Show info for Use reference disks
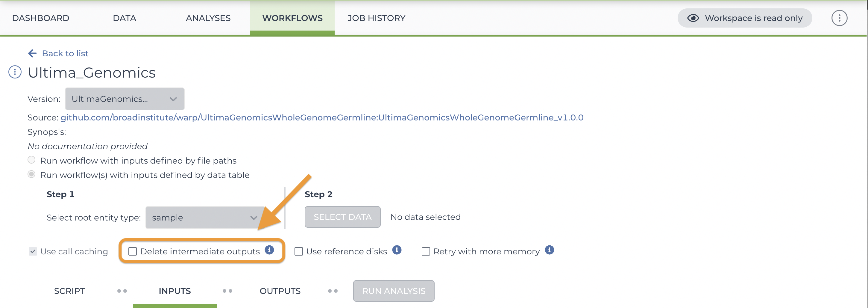This screenshot has width=868, height=308. pos(397,250)
